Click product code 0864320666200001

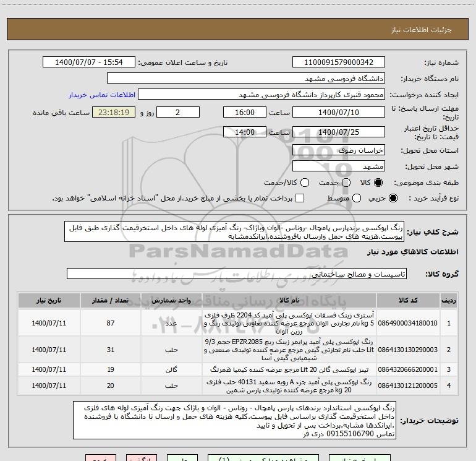pos(408,369)
